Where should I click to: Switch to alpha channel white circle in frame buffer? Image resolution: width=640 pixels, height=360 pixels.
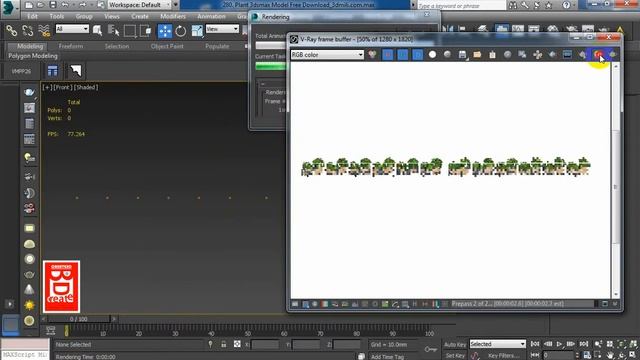[x=432, y=54]
